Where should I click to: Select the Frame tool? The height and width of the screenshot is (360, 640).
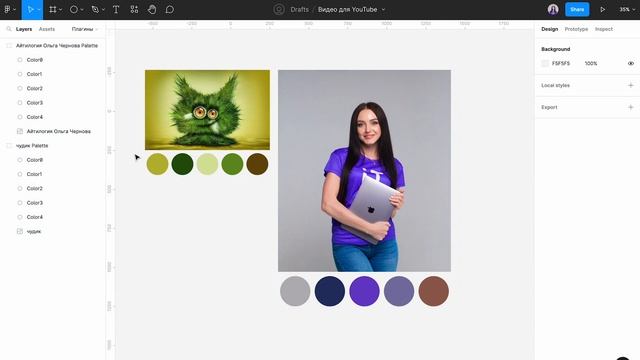coord(53,9)
